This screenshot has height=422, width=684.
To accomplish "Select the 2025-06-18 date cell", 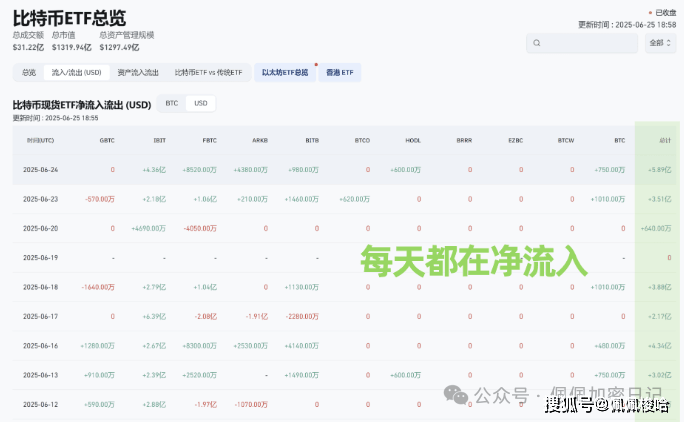I will (x=41, y=287).
